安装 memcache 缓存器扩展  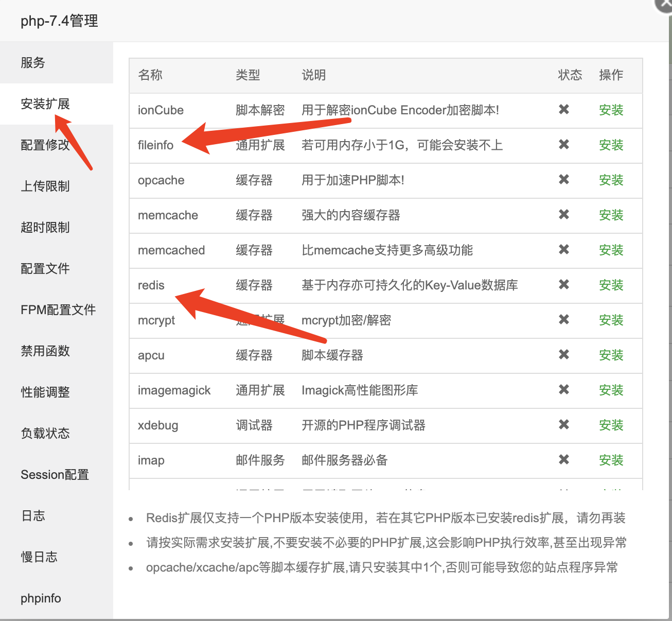coord(611,215)
